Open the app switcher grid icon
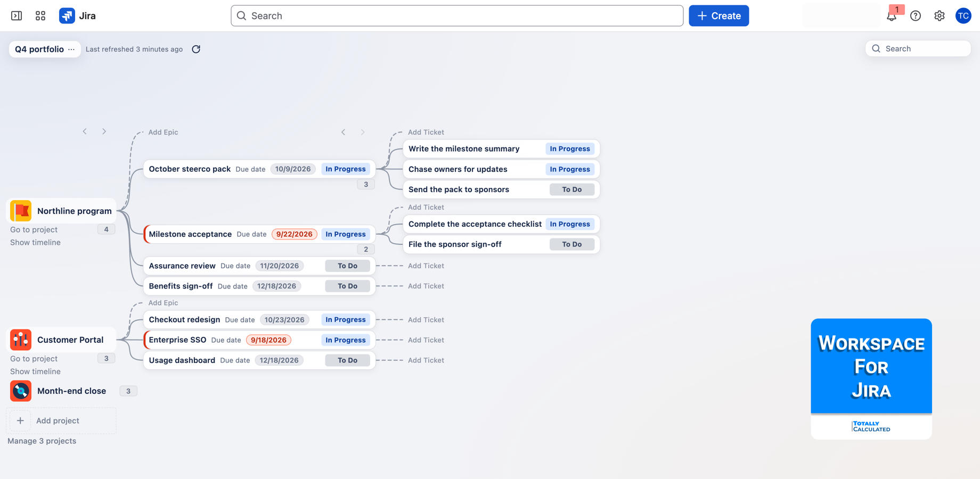980x479 pixels. (x=40, y=16)
